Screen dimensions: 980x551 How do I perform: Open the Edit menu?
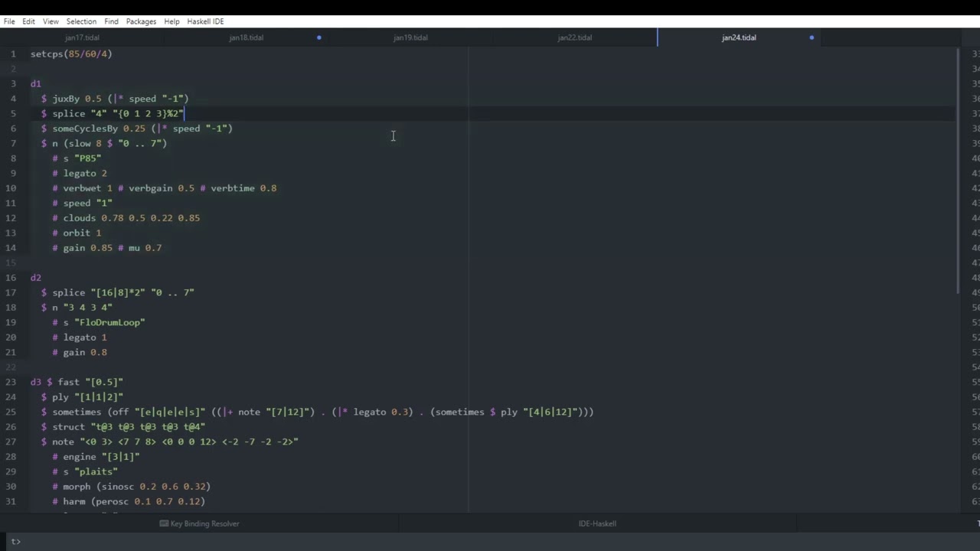(28, 21)
